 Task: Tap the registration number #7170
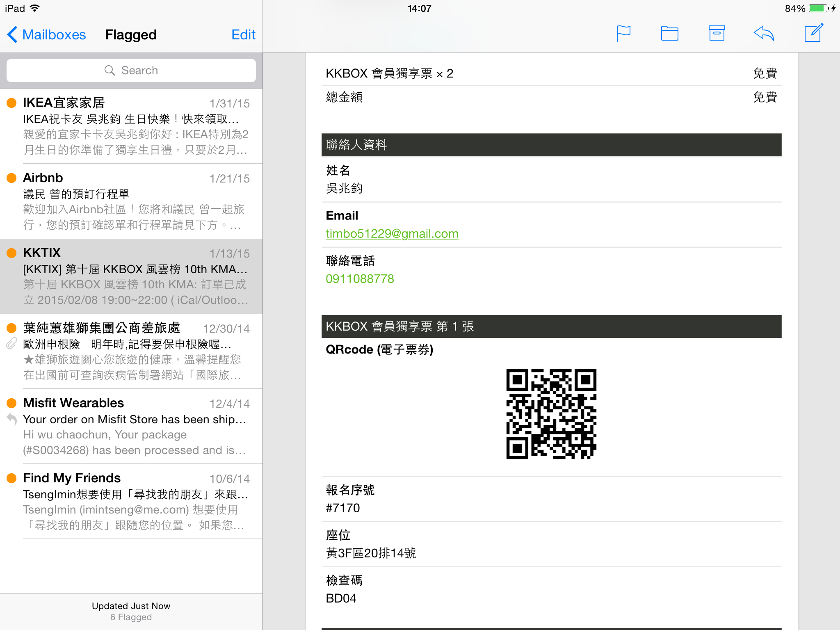[x=343, y=508]
